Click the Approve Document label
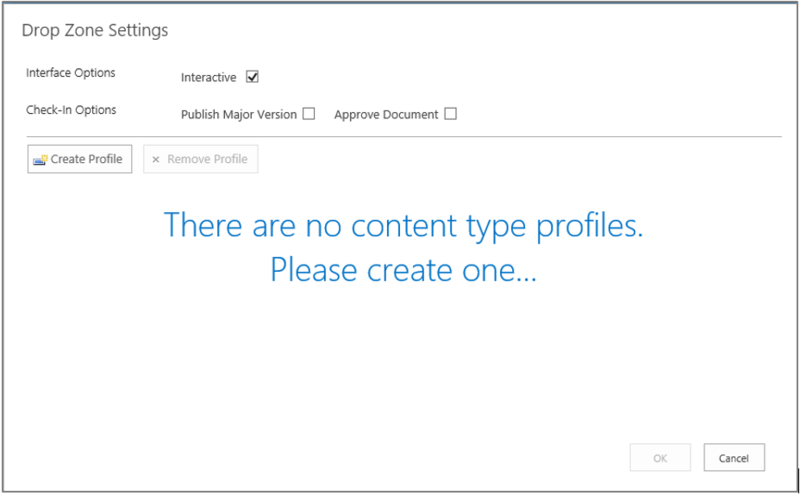 click(x=386, y=115)
